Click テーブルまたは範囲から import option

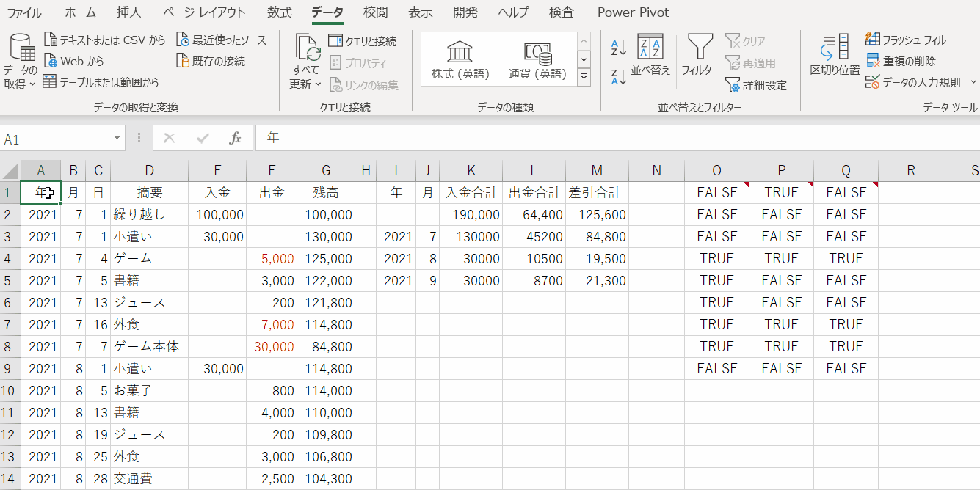click(x=103, y=79)
